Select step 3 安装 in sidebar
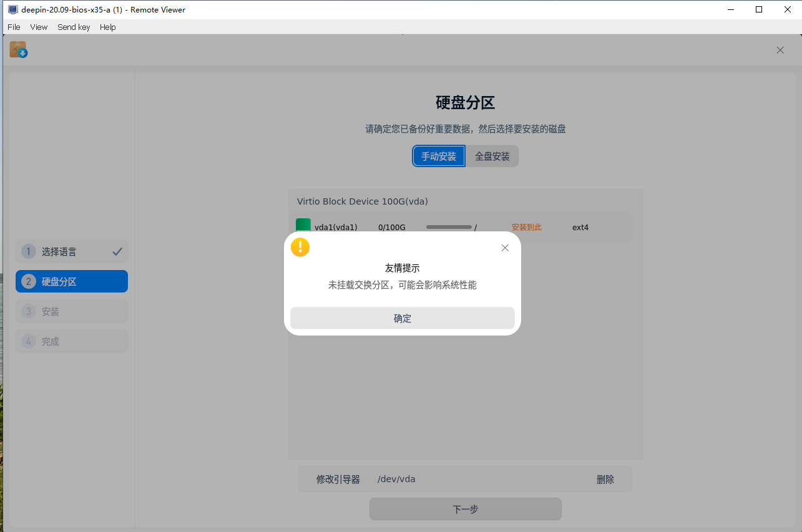 (x=72, y=311)
